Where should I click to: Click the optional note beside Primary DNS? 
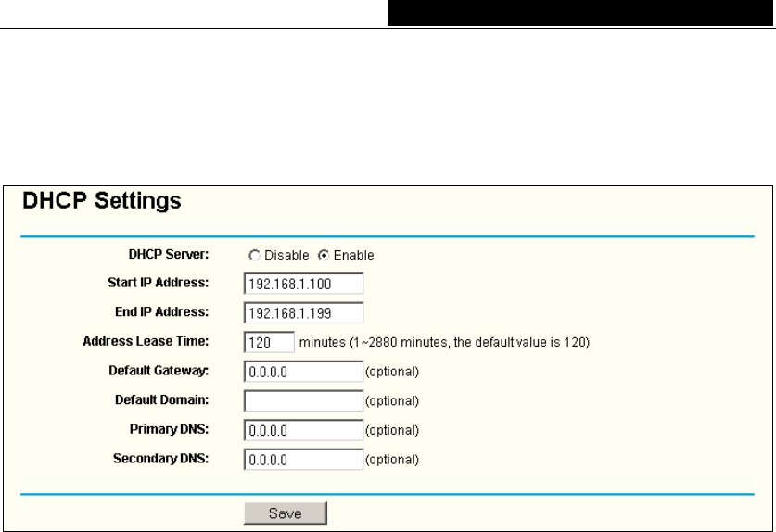(392, 431)
